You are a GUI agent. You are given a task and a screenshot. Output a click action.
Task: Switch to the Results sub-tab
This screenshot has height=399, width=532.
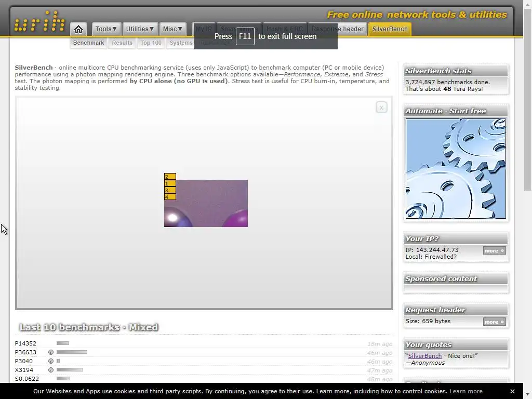(x=122, y=43)
